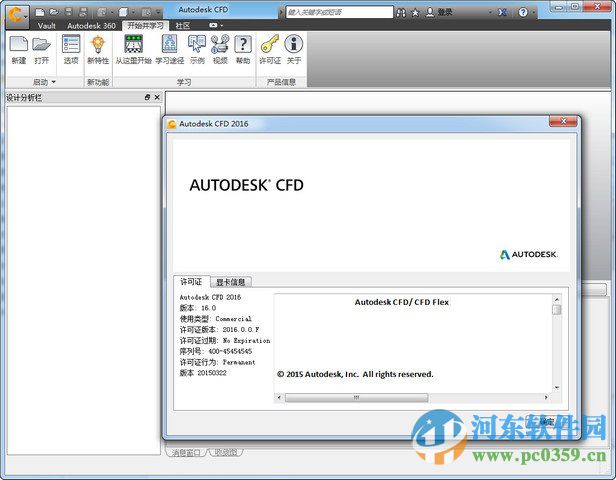Viewport: 616px width, 480px height.
Task: Select the Vault ribbon tab
Action: tap(46, 26)
